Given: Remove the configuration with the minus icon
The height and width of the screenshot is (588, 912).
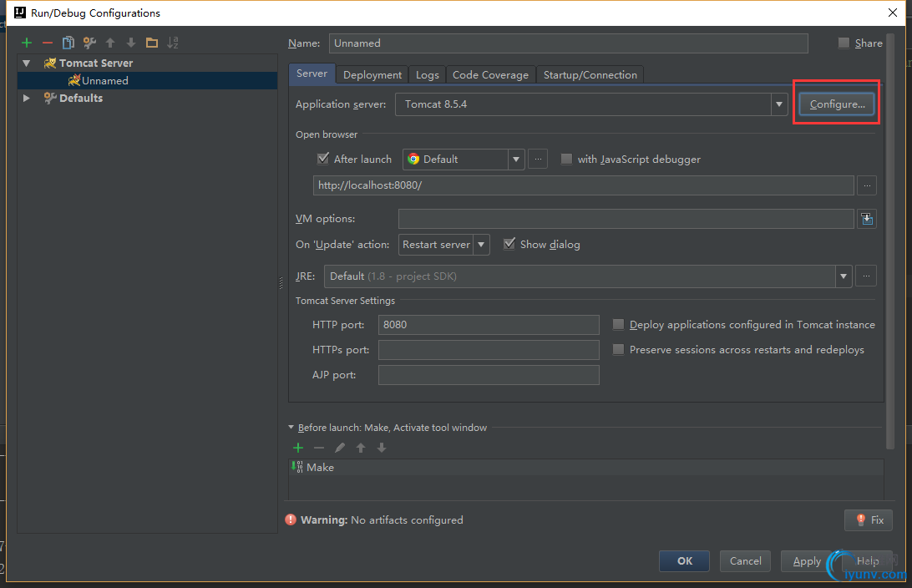Looking at the screenshot, I should pyautogui.click(x=48, y=43).
